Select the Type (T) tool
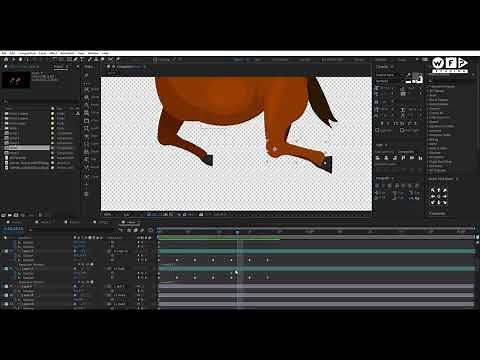 [x=82, y=60]
